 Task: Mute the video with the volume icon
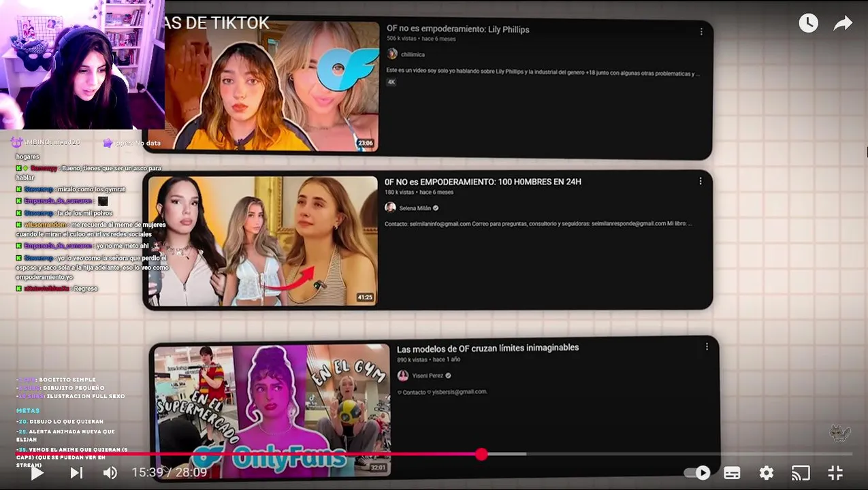(x=110, y=472)
